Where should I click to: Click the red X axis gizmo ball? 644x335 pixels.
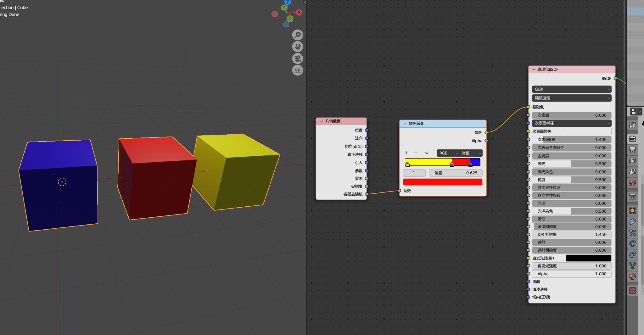click(299, 12)
